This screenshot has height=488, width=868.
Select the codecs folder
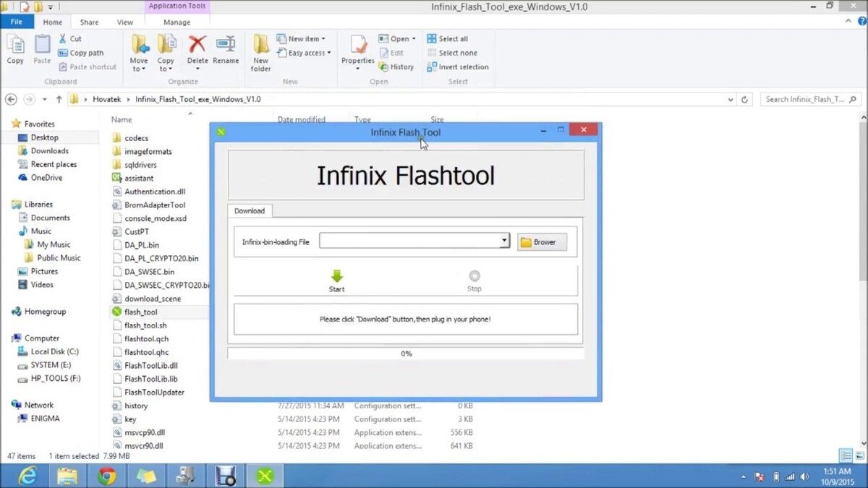[x=136, y=138]
